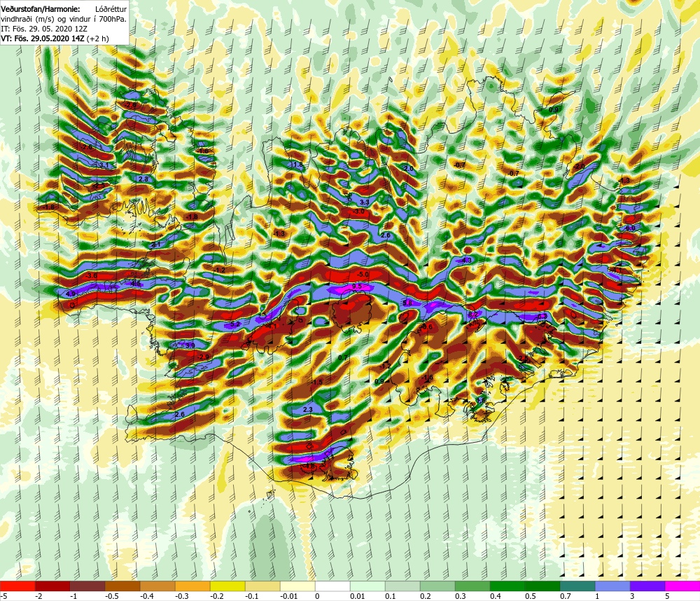
Task: Click the '-5' legend label
Action: tap(4, 596)
